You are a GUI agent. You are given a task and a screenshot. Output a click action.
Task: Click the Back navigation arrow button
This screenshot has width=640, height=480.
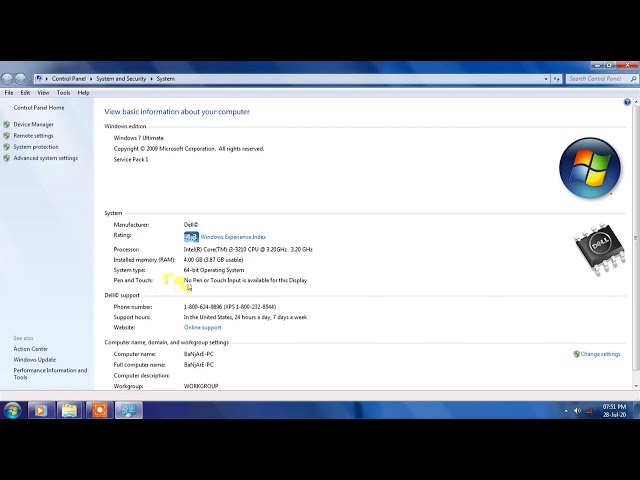click(8, 79)
